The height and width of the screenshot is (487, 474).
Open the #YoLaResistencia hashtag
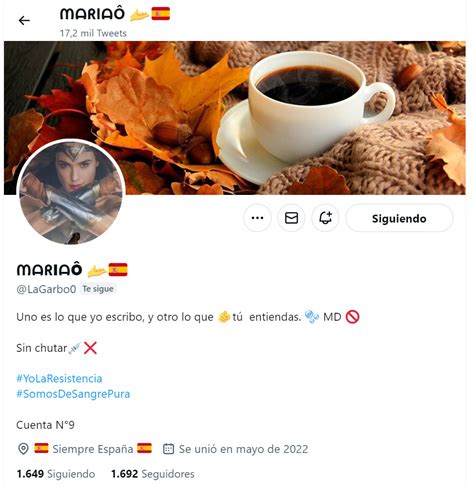pos(59,378)
